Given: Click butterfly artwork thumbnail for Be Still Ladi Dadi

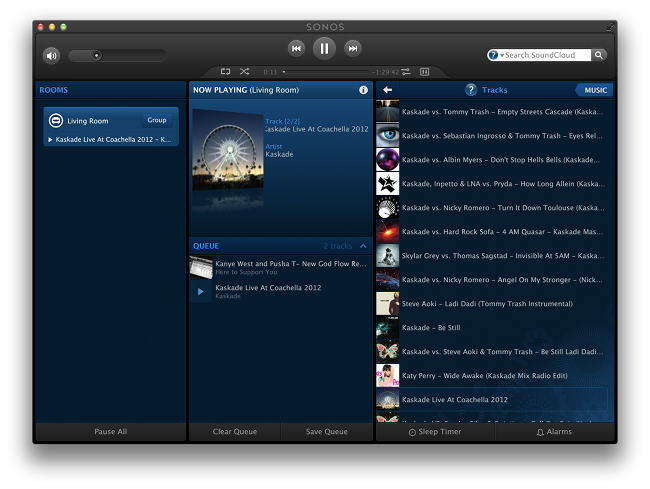Looking at the screenshot, I should [x=388, y=352].
